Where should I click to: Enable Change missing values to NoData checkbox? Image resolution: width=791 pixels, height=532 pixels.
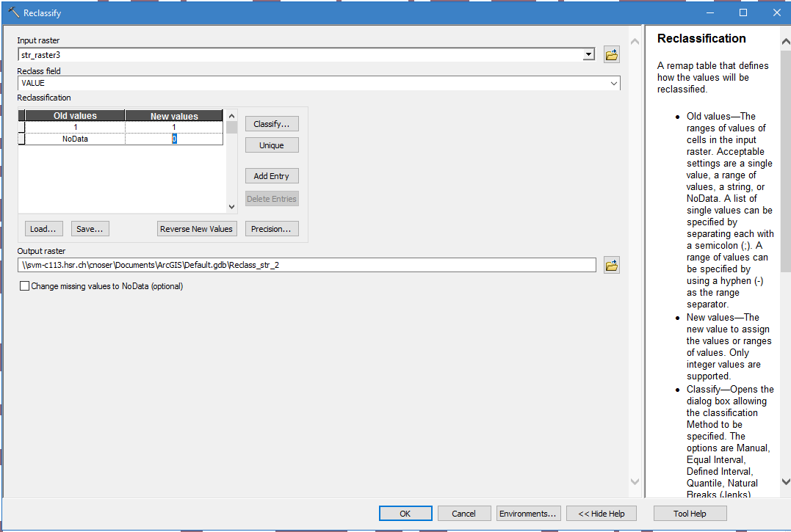[25, 286]
